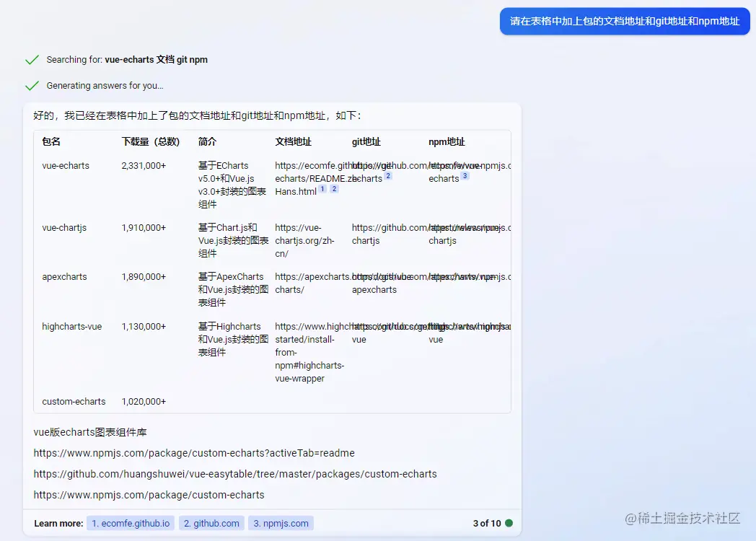Click the '简介' column header
Image resolution: width=756 pixels, height=541 pixels.
(207, 142)
